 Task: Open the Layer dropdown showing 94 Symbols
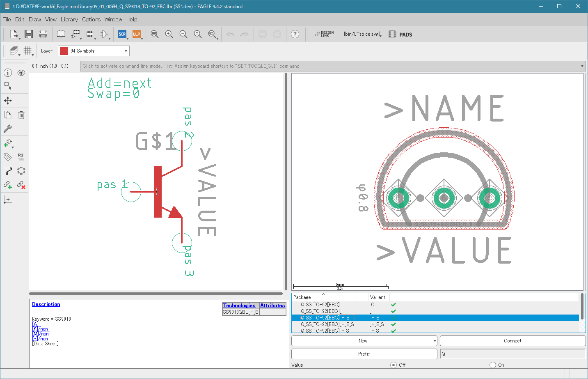(94, 51)
